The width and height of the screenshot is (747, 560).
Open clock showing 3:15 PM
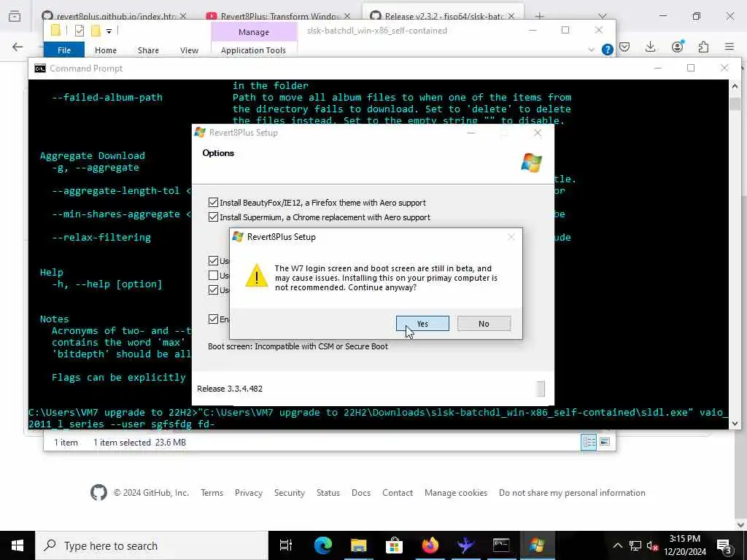point(685,545)
